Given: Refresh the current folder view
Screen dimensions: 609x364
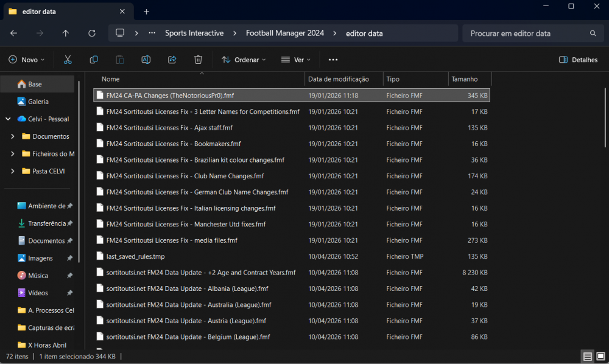Looking at the screenshot, I should [x=92, y=33].
